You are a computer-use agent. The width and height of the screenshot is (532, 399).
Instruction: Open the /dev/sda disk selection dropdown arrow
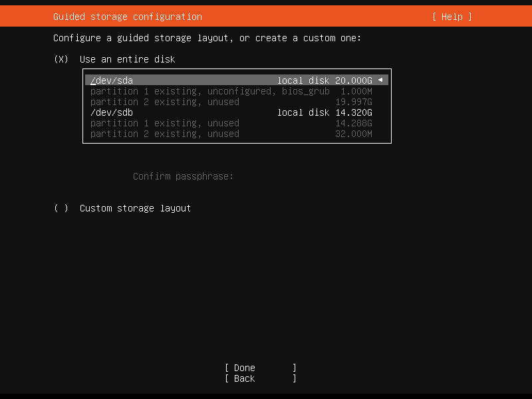pyautogui.click(x=382, y=80)
